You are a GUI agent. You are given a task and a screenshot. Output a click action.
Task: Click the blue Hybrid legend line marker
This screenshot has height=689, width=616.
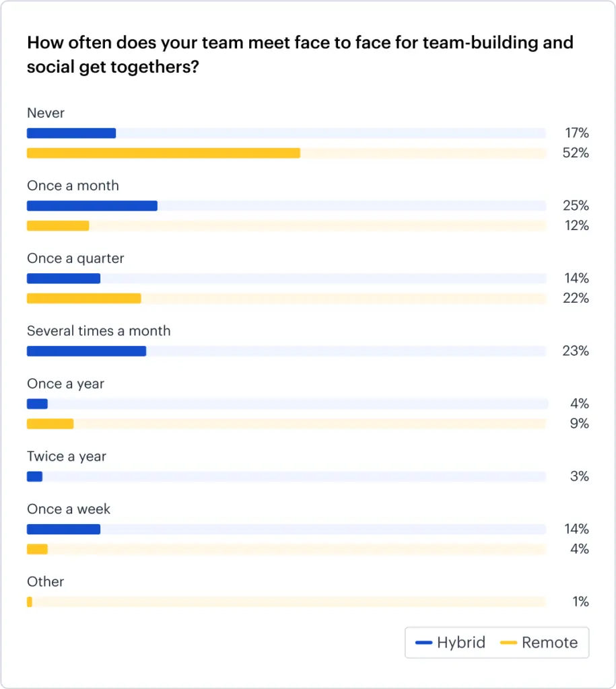point(423,643)
